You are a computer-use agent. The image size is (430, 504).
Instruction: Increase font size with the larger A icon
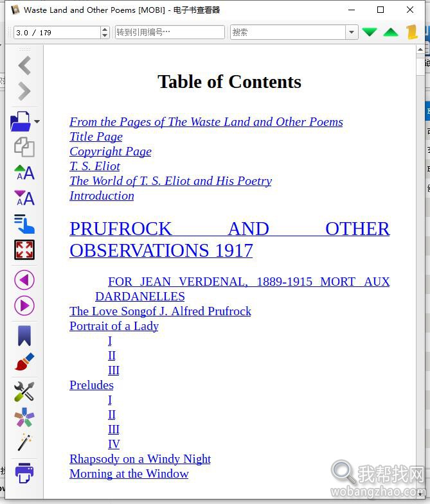coord(24,173)
